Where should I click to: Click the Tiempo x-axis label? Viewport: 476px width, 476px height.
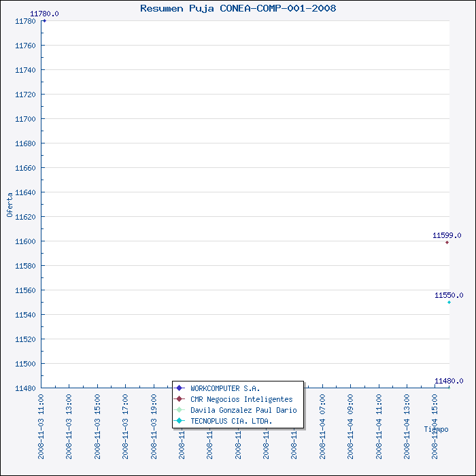click(x=436, y=429)
